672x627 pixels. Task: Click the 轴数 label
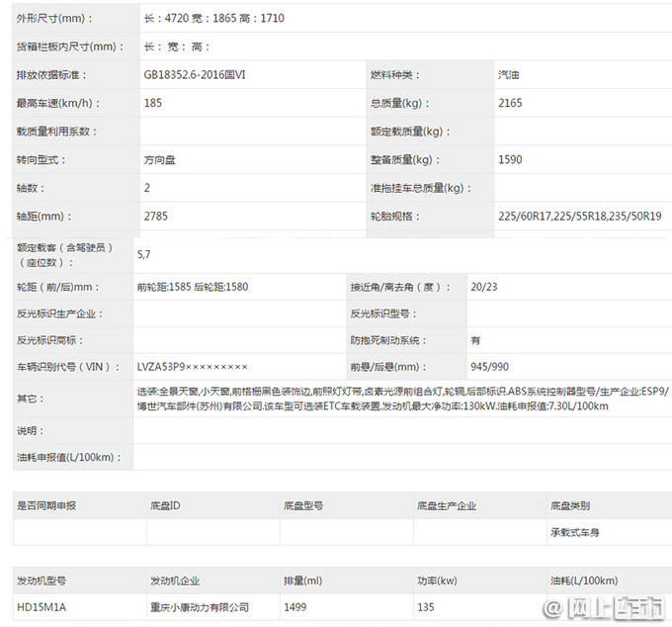click(x=31, y=188)
